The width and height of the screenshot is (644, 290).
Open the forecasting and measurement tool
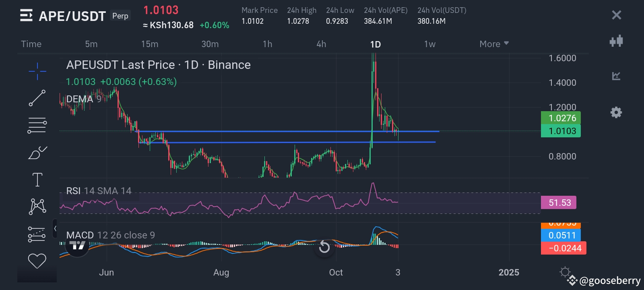click(x=37, y=234)
